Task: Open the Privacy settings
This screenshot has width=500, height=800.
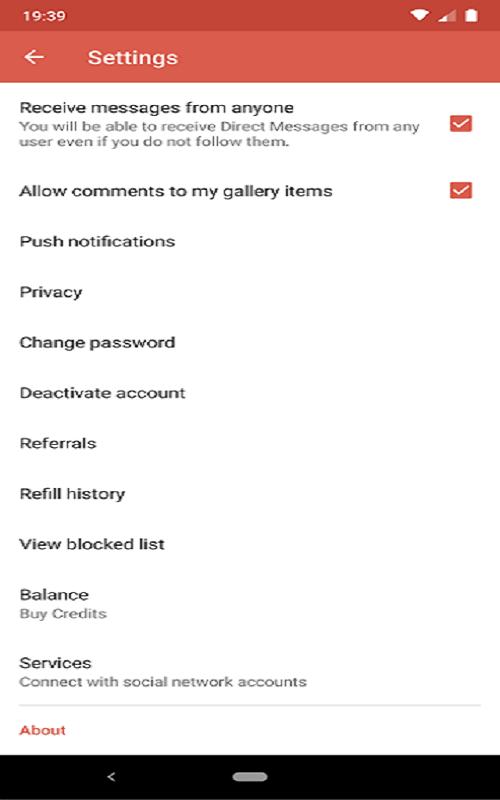Action: 250,292
